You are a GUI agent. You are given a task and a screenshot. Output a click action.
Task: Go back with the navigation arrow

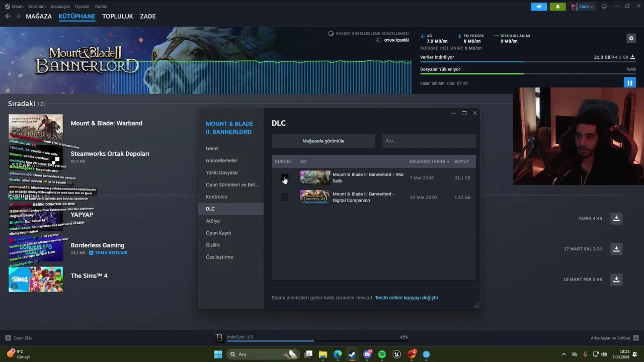point(8,16)
